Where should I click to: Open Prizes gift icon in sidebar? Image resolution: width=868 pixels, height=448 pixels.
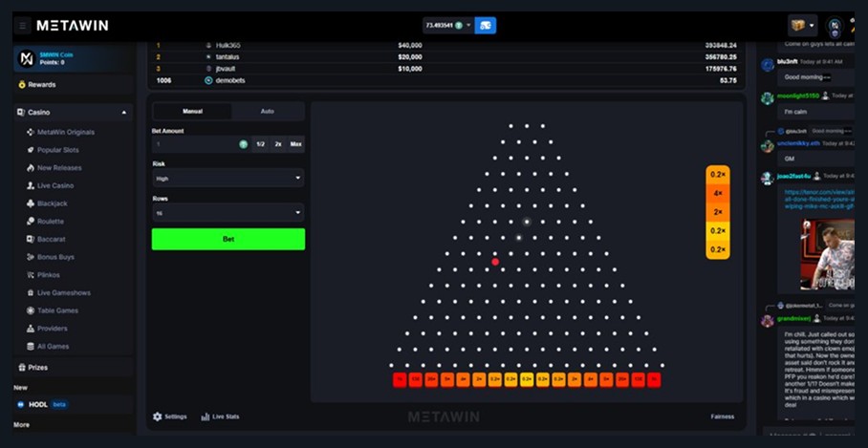click(22, 367)
